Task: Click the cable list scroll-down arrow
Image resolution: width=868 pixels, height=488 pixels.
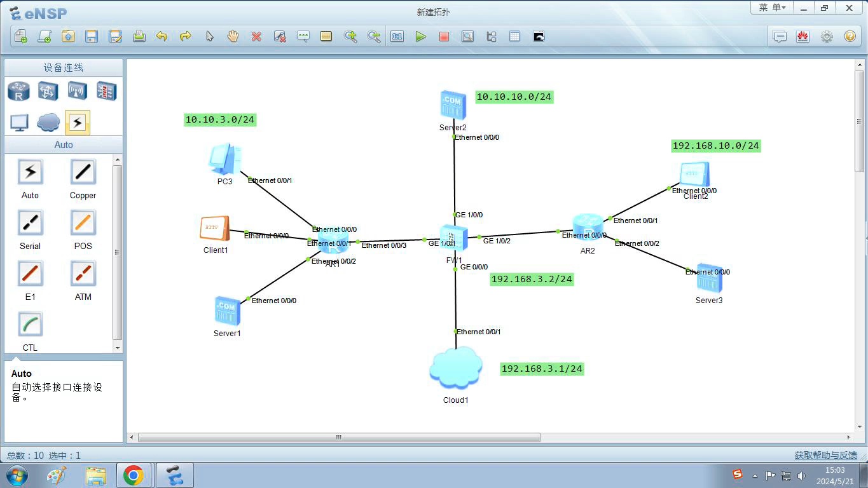Action: 118,348
